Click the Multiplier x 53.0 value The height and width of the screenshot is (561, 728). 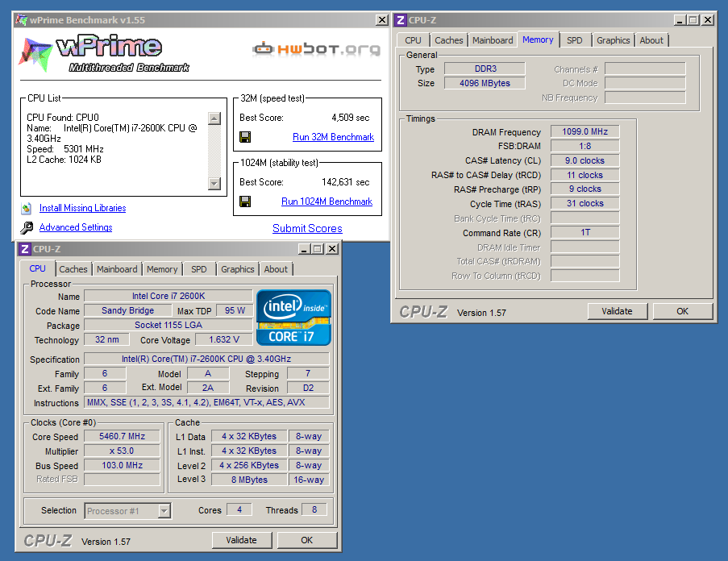122,451
